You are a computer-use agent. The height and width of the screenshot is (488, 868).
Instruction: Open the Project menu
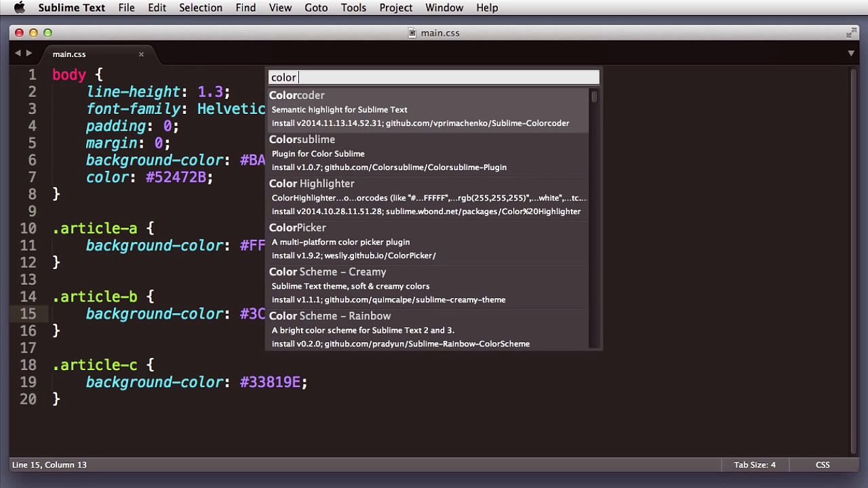click(396, 8)
